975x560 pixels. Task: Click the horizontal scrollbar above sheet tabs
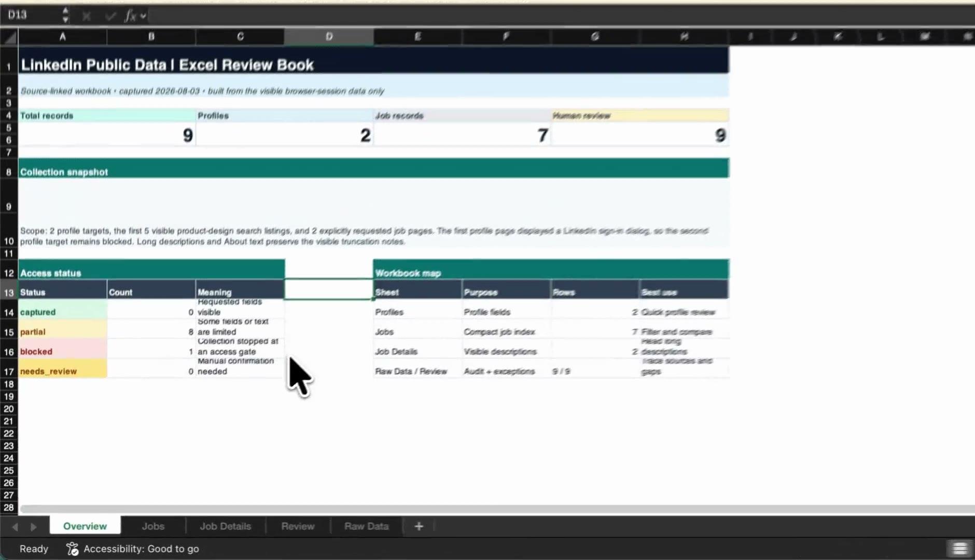[x=497, y=509]
